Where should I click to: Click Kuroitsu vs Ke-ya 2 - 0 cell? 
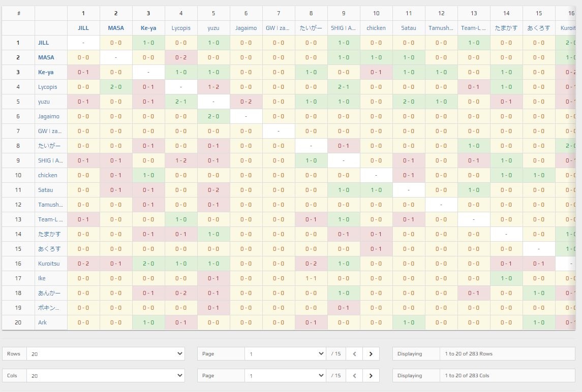[148, 264]
